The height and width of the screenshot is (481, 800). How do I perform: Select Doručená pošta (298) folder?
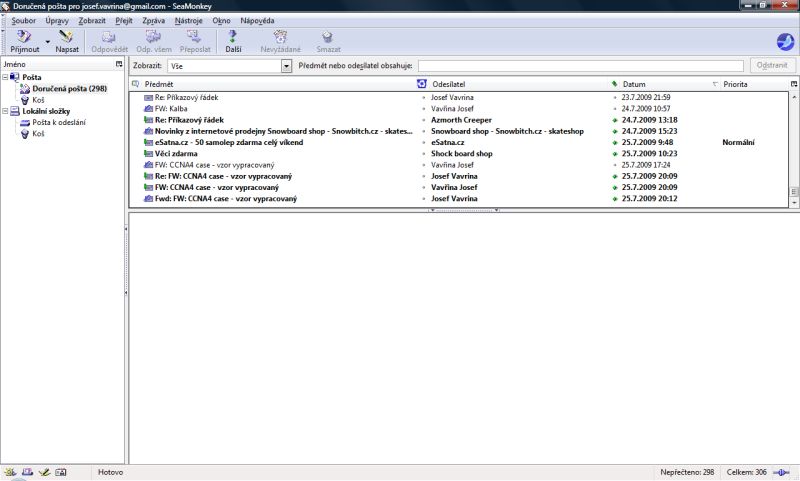click(69, 88)
